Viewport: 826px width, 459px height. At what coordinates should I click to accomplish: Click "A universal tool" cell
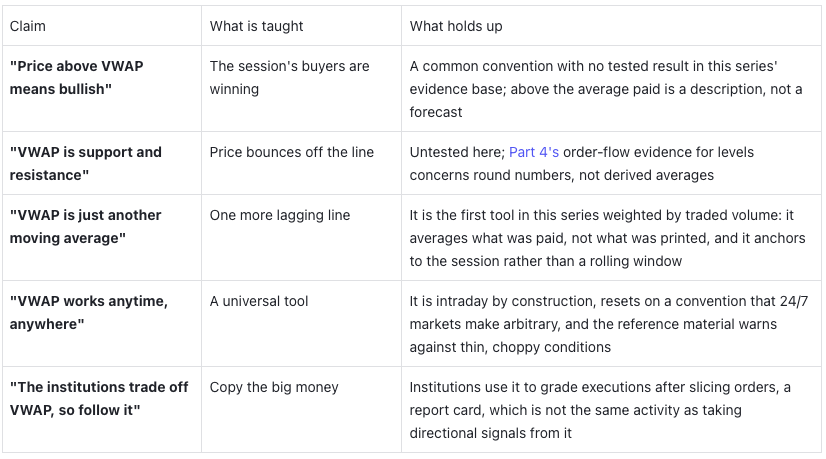[301, 324]
